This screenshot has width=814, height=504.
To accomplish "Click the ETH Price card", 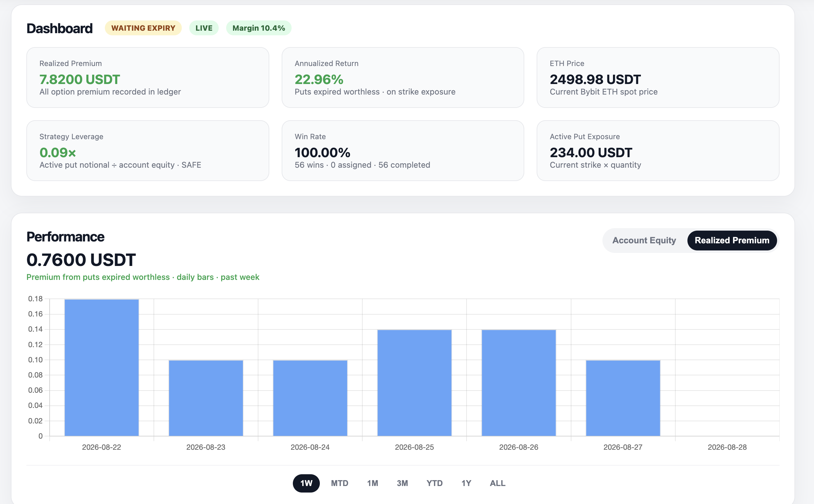I will (658, 77).
